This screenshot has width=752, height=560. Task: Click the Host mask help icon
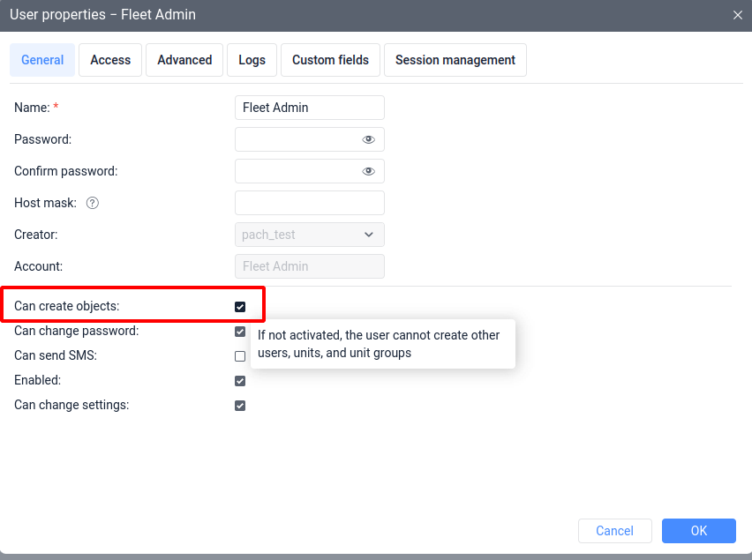point(93,203)
